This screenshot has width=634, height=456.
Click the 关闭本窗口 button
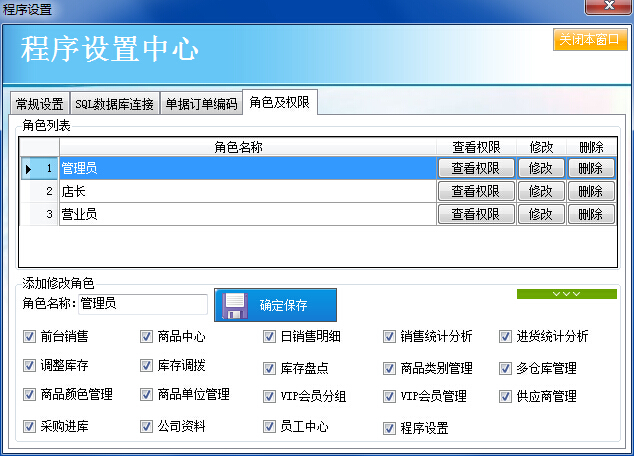pos(590,40)
